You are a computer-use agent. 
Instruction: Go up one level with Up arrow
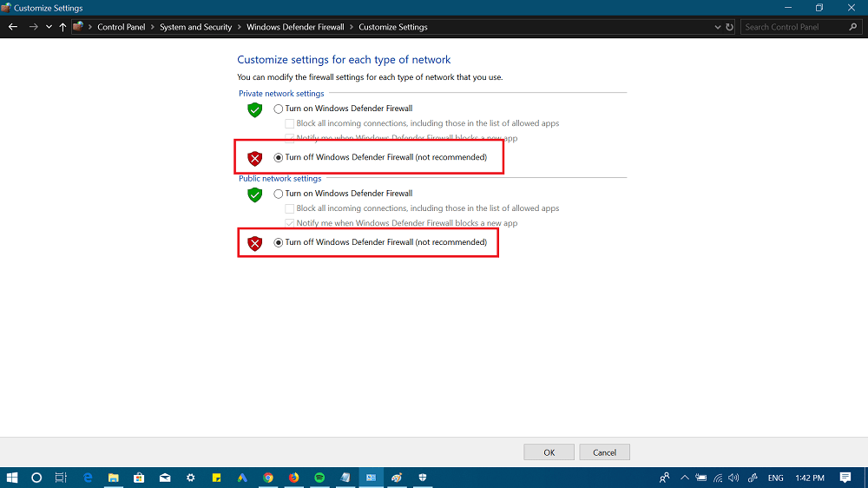pos(62,27)
